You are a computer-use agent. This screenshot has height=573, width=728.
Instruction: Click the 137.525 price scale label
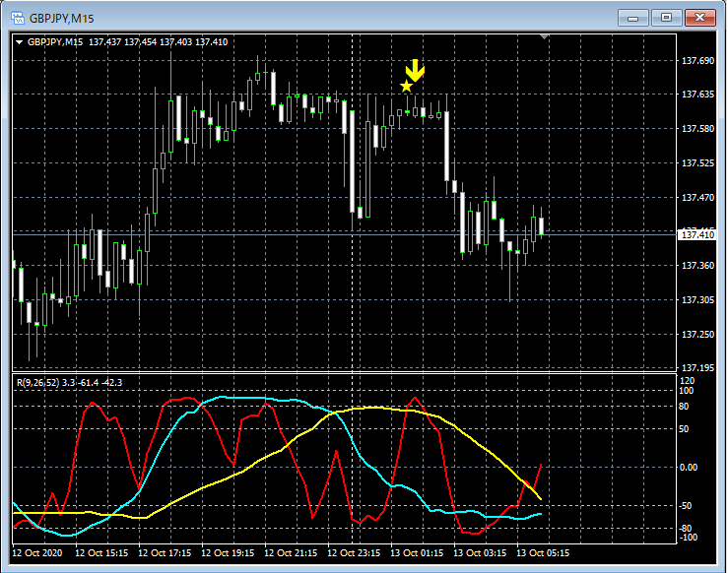pos(697,163)
